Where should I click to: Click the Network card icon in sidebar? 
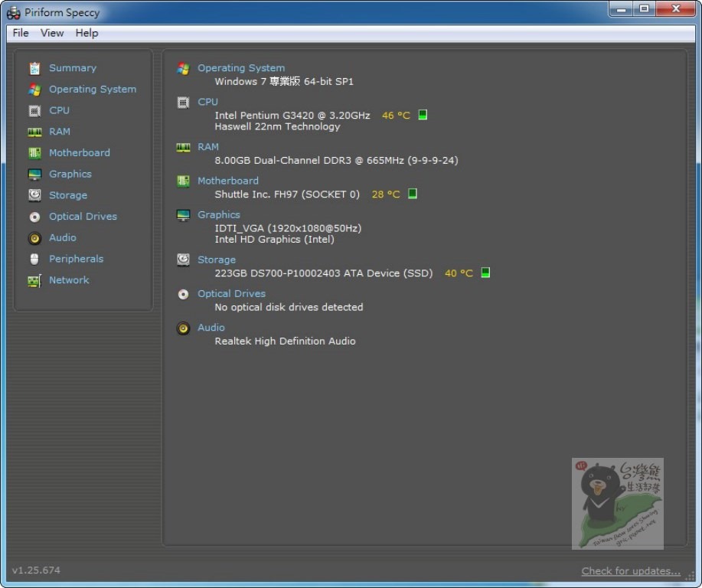click(34, 281)
